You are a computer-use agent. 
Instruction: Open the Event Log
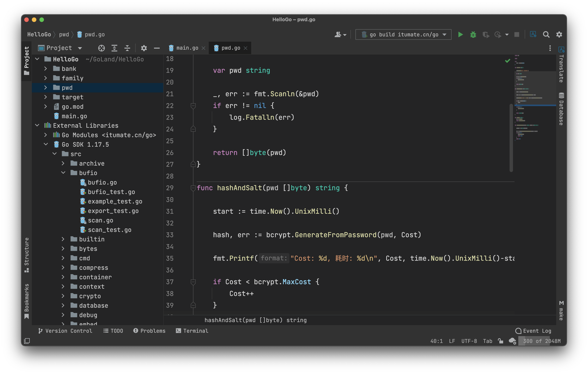pyautogui.click(x=533, y=331)
